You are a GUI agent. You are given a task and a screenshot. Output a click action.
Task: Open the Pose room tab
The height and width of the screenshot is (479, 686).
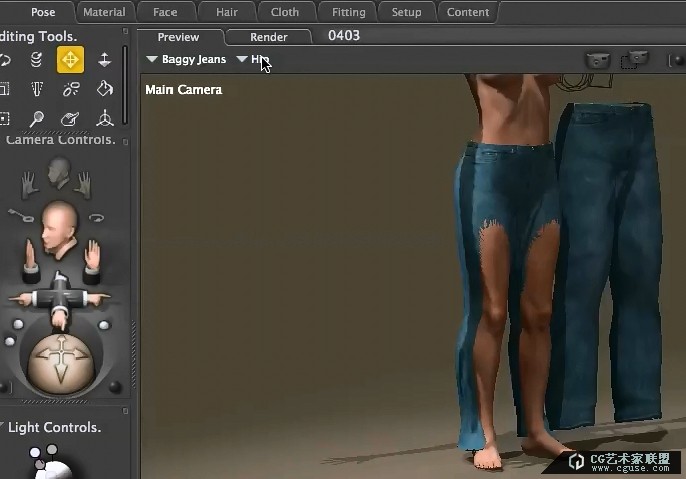pyautogui.click(x=43, y=12)
